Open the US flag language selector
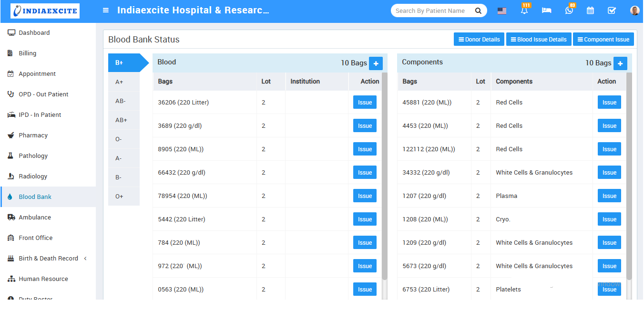This screenshot has height=312, width=644. coord(502,10)
